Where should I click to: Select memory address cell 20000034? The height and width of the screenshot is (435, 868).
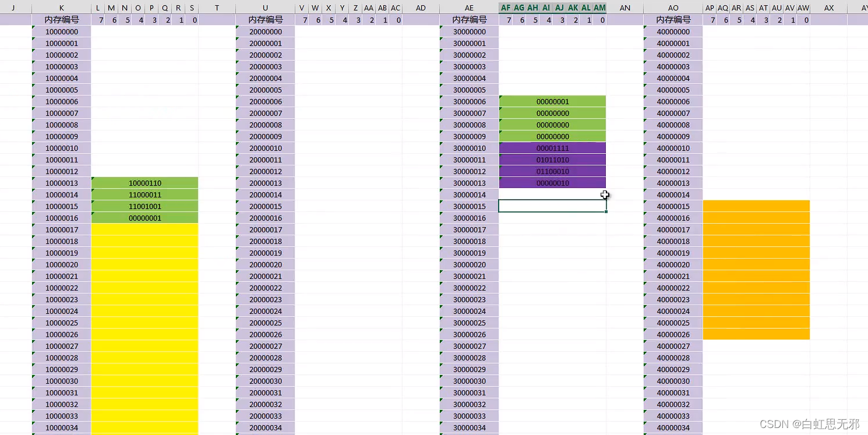tap(266, 427)
